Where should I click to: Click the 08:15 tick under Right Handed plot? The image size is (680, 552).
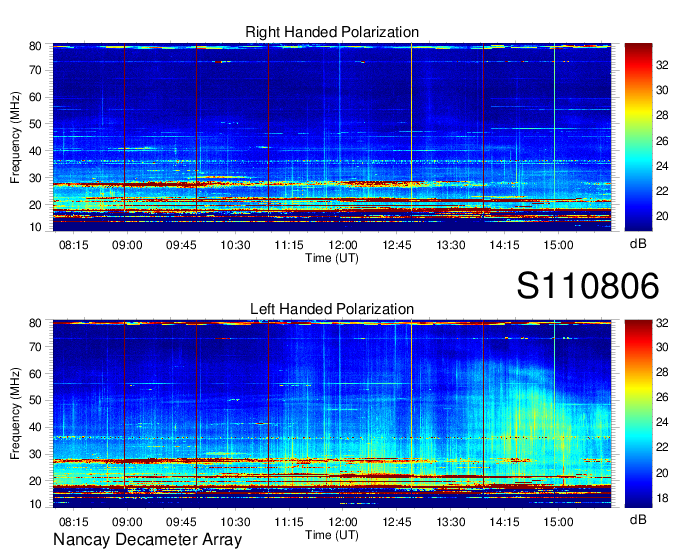pyautogui.click(x=73, y=245)
